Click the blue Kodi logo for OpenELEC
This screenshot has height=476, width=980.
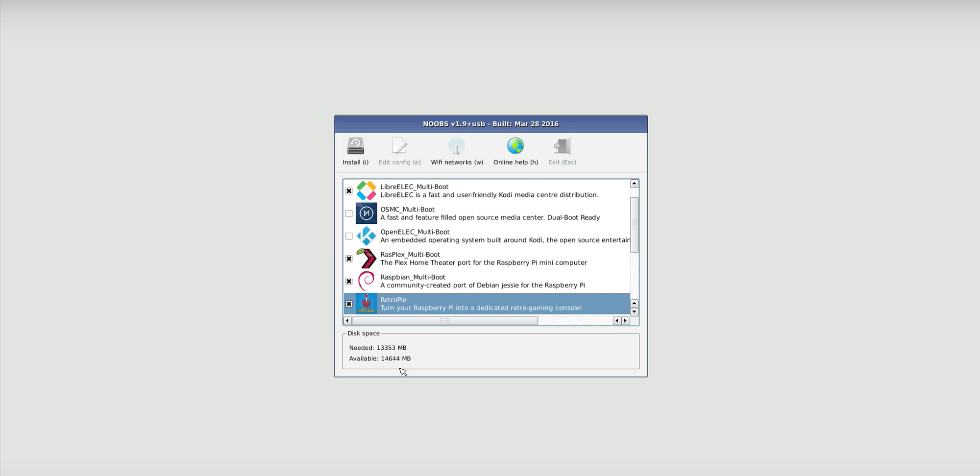pos(367,236)
